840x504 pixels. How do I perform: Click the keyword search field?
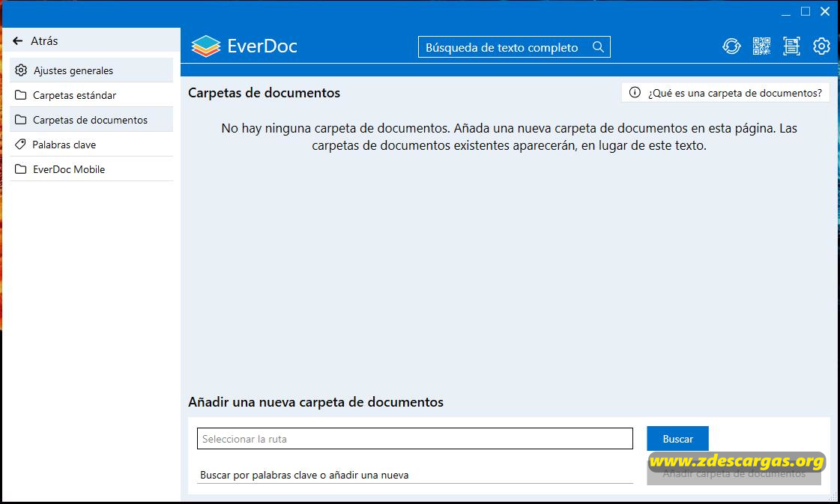coord(414,475)
